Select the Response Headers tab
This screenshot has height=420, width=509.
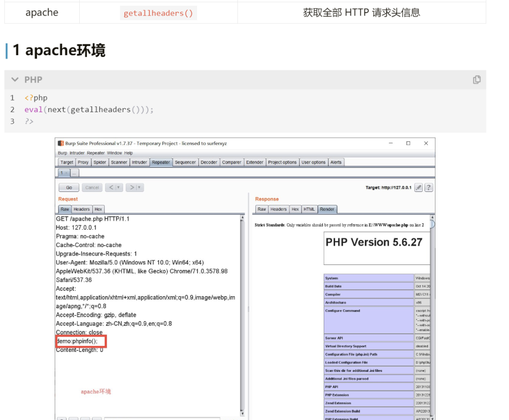[279, 209]
